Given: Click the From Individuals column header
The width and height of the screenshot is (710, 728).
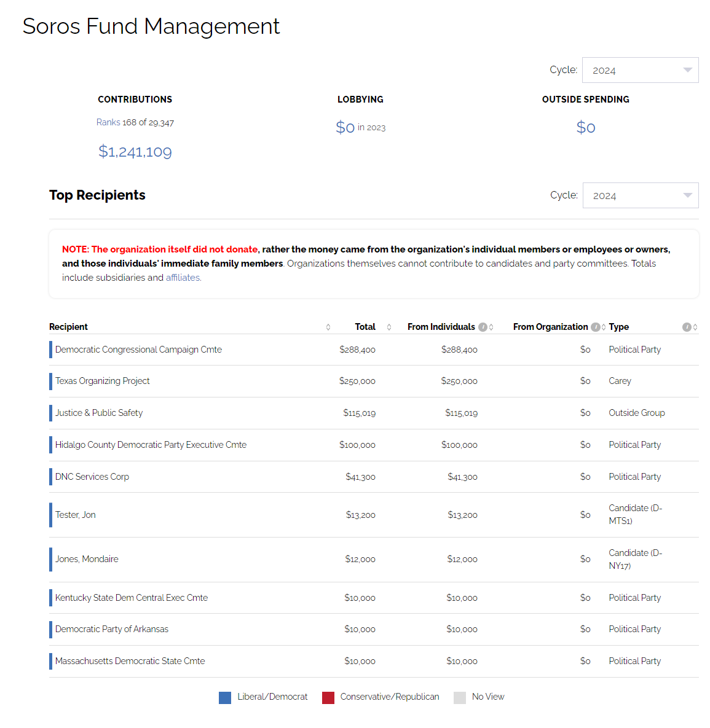Looking at the screenshot, I should pos(441,327).
